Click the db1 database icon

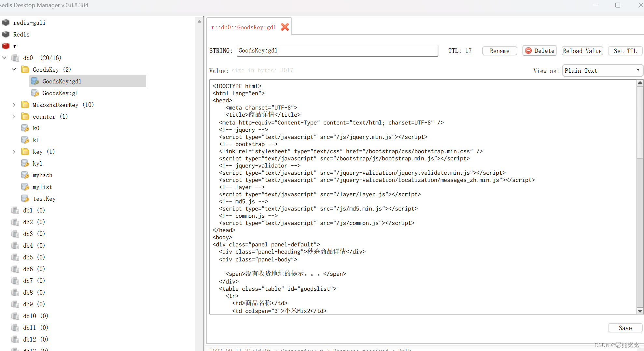15,210
